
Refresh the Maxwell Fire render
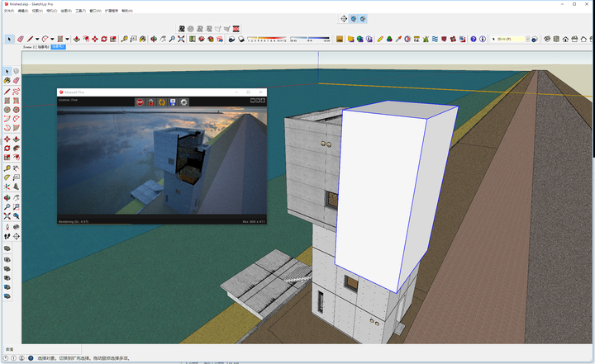162,102
